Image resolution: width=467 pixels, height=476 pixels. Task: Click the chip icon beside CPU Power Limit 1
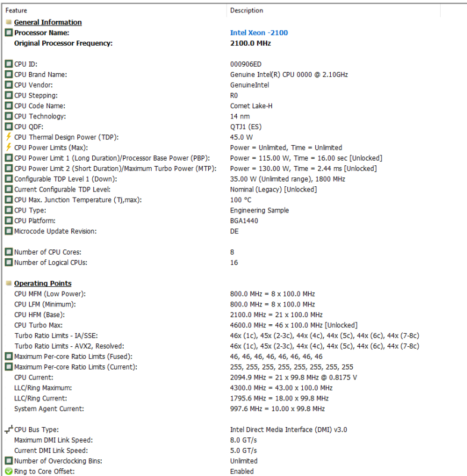coord(9,158)
